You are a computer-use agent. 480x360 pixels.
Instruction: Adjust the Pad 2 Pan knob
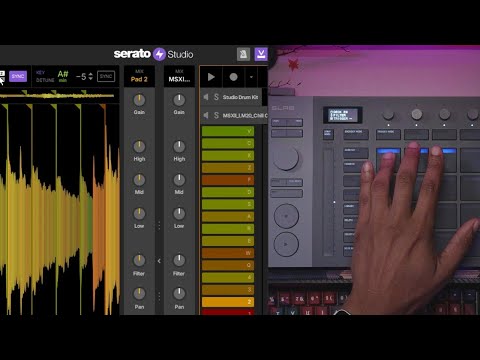point(139,294)
